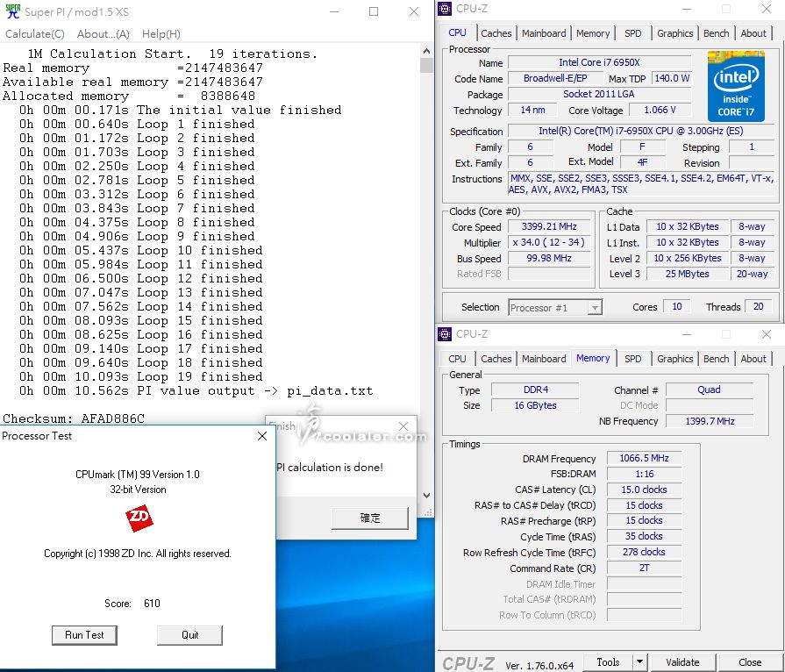
Task: Switch to Caches tab in upper CPU-Z window
Action: point(496,33)
